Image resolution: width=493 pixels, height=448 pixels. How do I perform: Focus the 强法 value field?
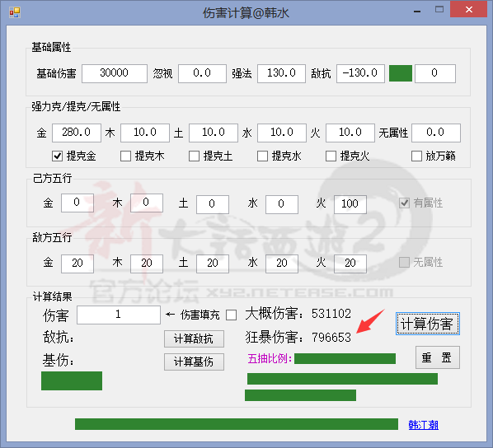pos(281,73)
